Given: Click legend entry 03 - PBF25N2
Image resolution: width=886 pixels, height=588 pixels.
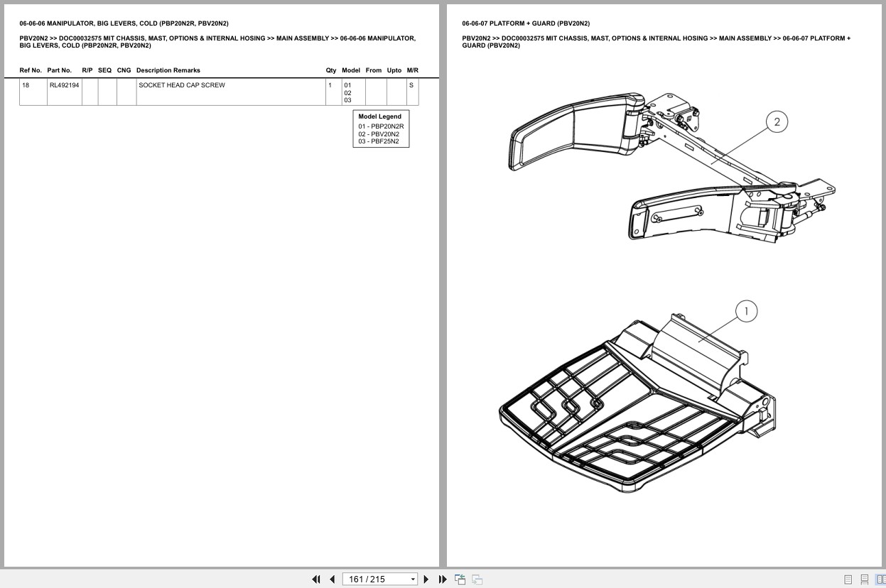Looking at the screenshot, I should coord(379,141).
